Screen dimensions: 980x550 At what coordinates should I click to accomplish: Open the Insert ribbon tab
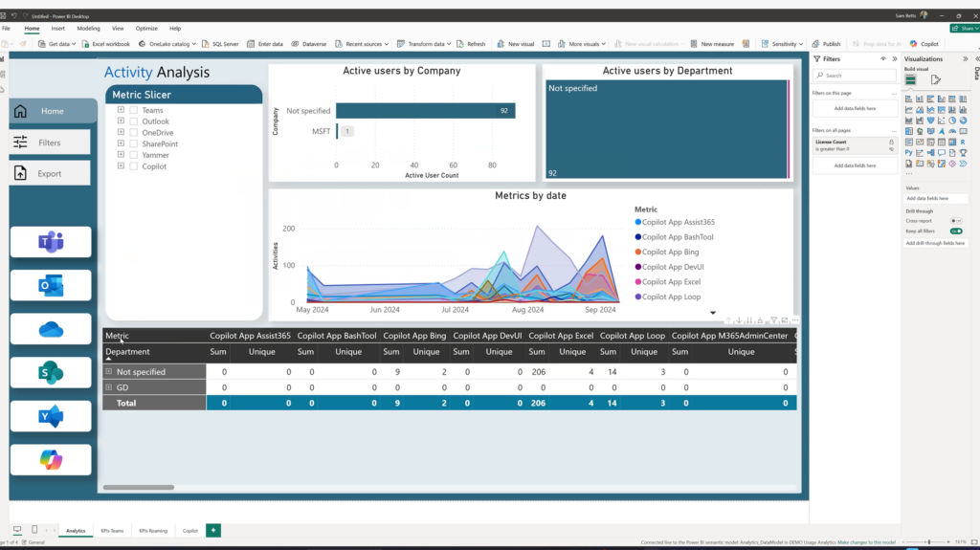(x=58, y=28)
